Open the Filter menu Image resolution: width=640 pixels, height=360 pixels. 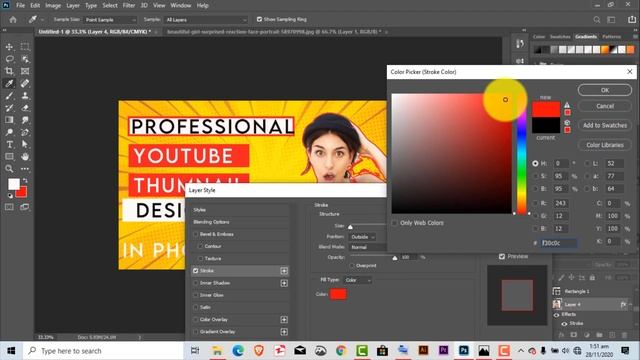[129, 5]
